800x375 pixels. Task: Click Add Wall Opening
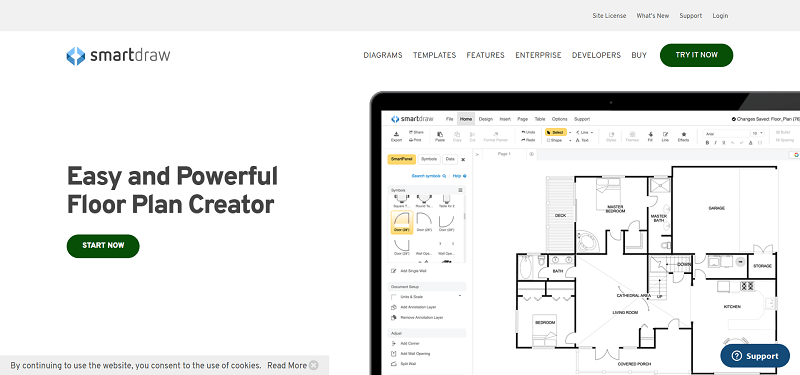(411, 354)
